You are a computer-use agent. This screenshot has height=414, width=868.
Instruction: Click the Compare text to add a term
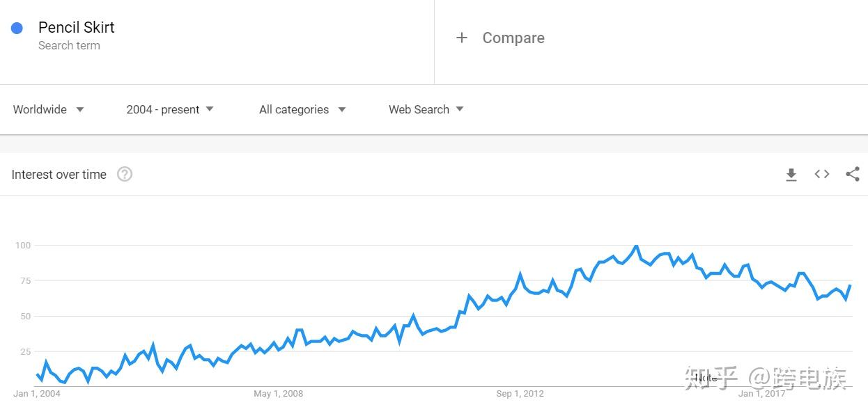click(513, 38)
